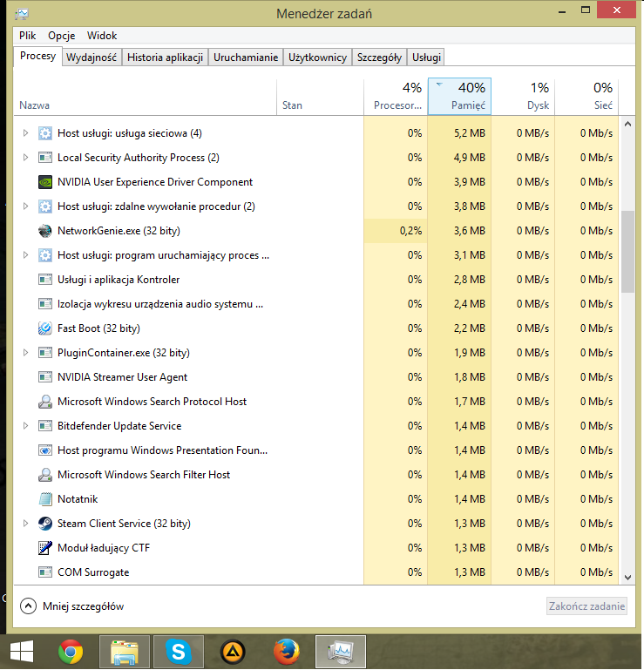
Task: Switch to the Uruchamianie tab
Action: 246,58
